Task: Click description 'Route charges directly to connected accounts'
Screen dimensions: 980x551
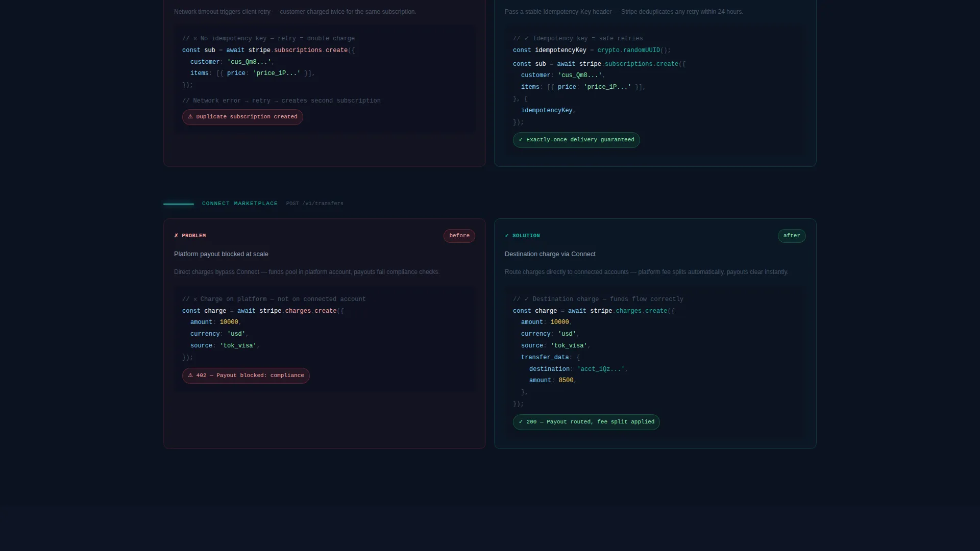Action: (646, 272)
